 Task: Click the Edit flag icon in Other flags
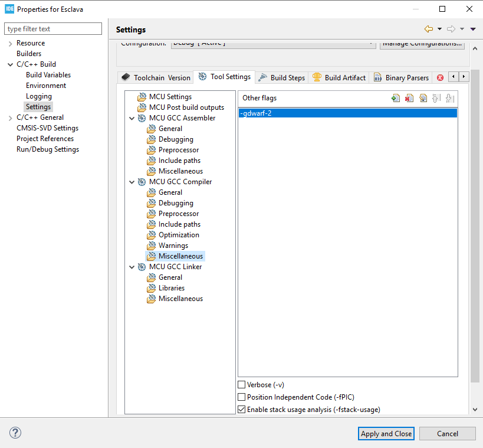coord(423,99)
